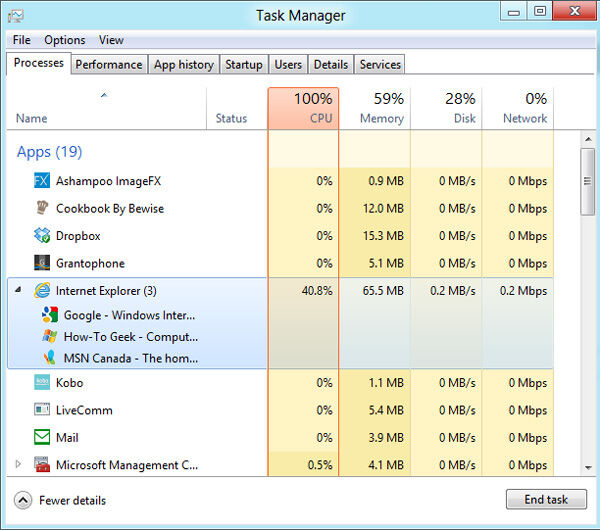
Task: Close the Task Manager window
Action: pos(575,11)
